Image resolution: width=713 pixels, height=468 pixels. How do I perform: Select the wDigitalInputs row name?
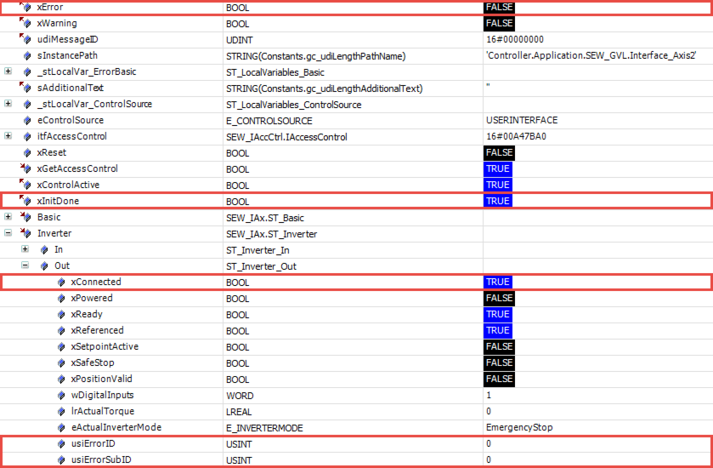click(102, 395)
